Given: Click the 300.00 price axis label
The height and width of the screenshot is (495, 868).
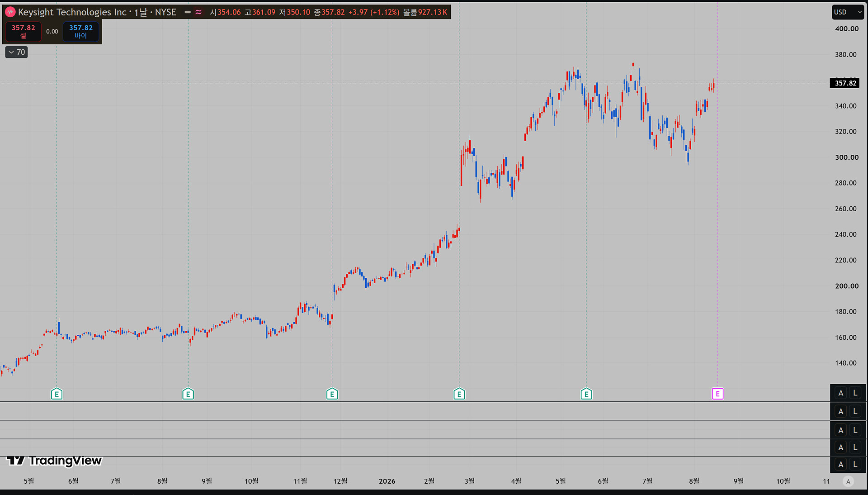Looking at the screenshot, I should (x=846, y=157).
